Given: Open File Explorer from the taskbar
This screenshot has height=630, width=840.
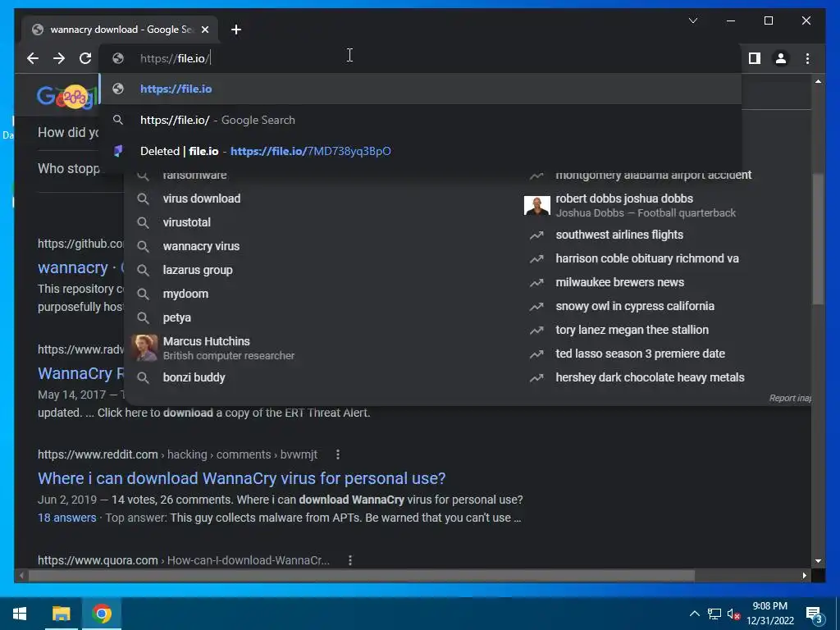Looking at the screenshot, I should [x=61, y=614].
